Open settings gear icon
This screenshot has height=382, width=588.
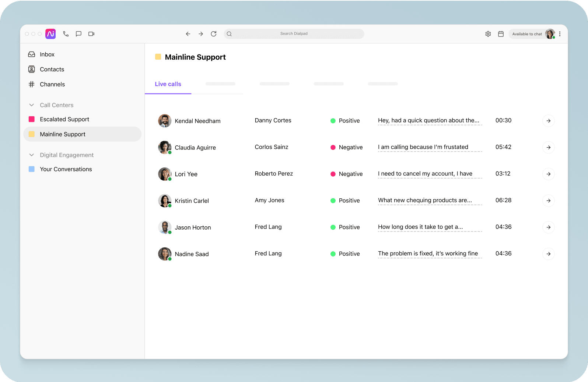pos(488,34)
